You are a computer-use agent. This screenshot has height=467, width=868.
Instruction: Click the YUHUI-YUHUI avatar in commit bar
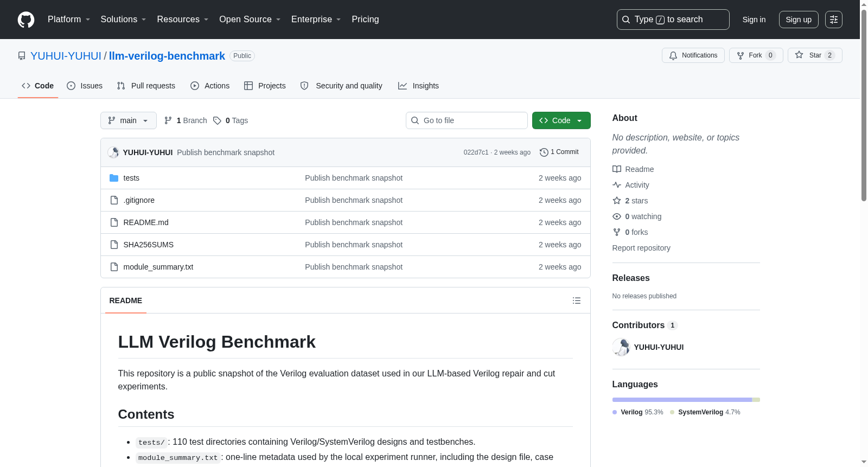point(113,152)
